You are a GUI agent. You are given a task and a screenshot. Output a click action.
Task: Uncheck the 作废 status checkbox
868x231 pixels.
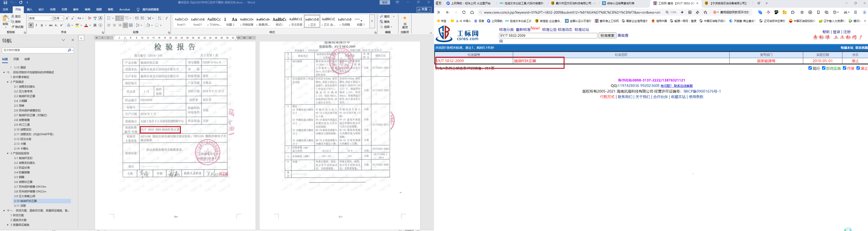click(x=844, y=68)
